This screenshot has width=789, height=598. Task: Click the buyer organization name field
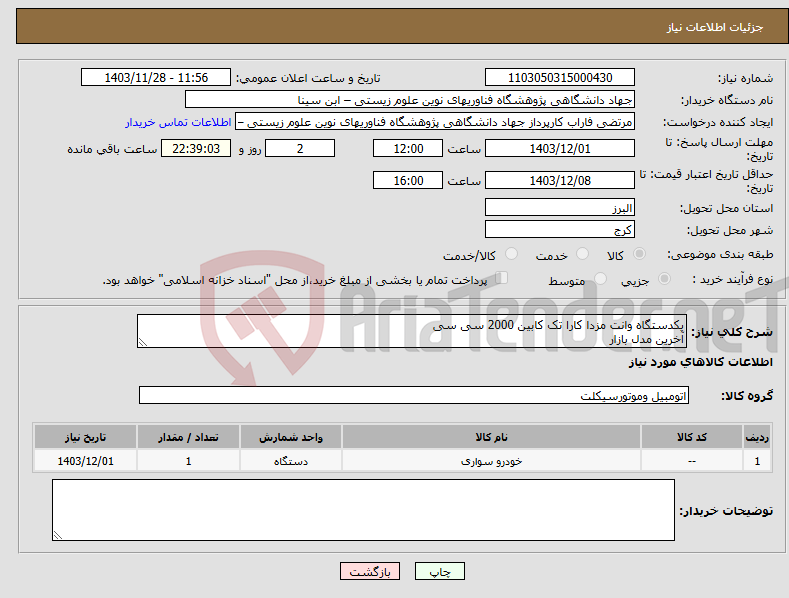[x=410, y=100]
